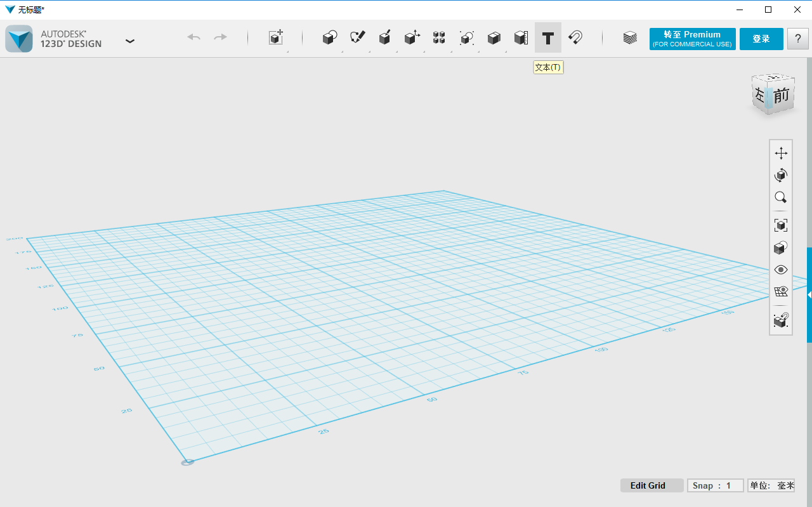
Task: Click the Undo arrow
Action: pos(193,37)
